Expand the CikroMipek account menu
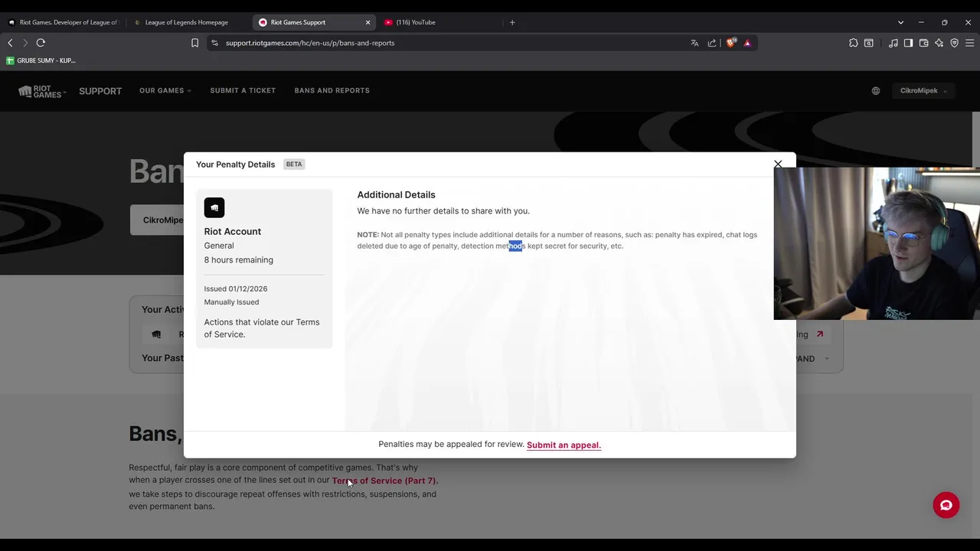The height and width of the screenshot is (551, 980). click(923, 90)
